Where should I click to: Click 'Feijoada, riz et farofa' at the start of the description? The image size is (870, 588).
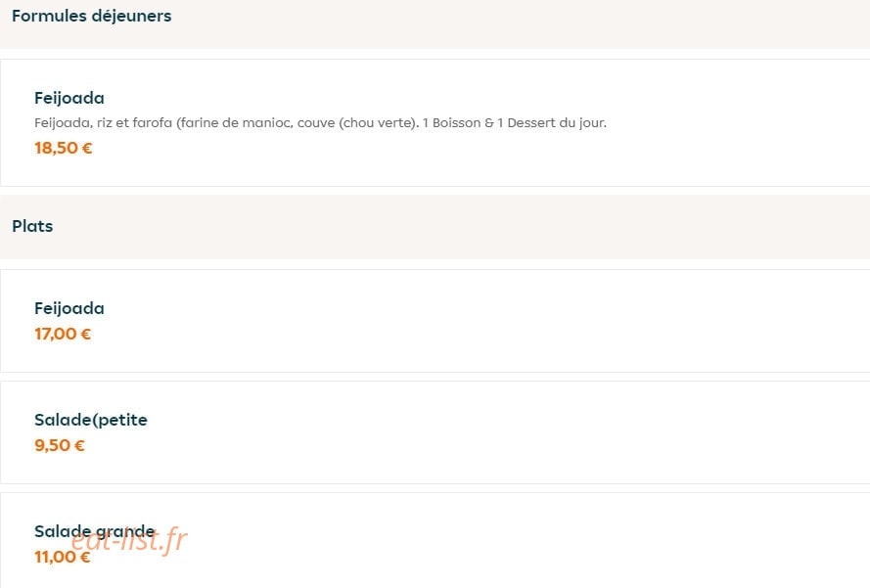103,123
